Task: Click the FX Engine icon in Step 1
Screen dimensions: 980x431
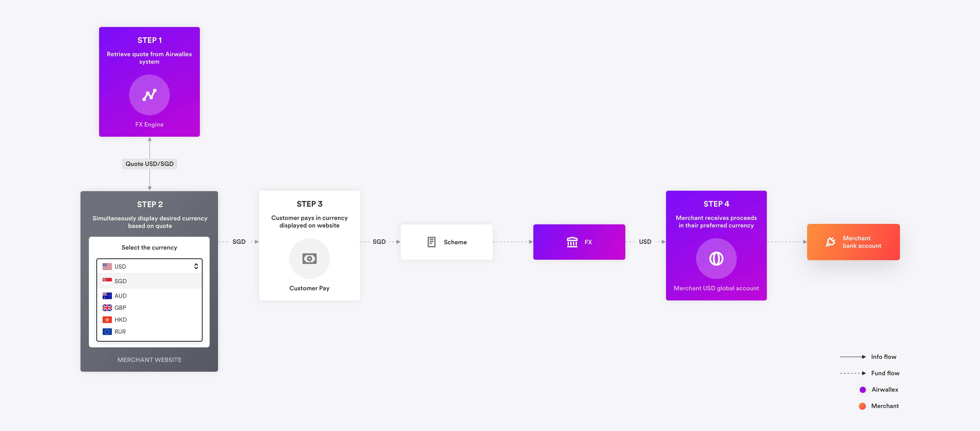Action: point(149,95)
